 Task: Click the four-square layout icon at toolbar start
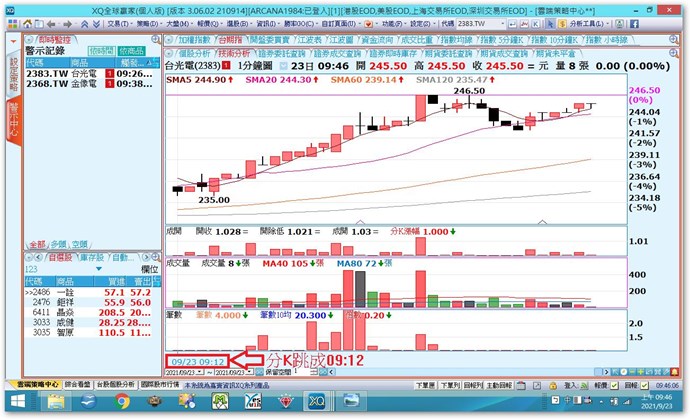coord(13,24)
